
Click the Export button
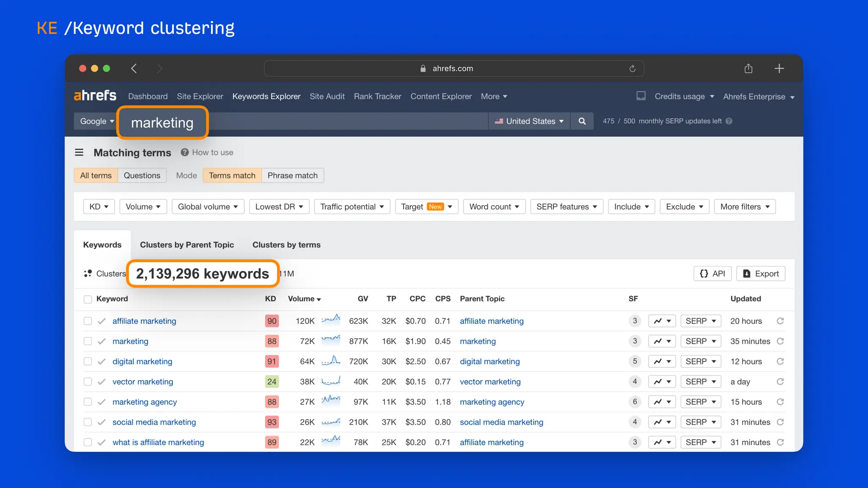click(x=761, y=274)
